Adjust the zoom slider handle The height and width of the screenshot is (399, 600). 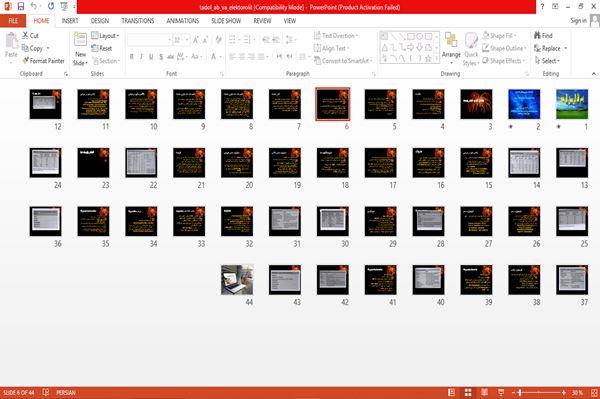click(520, 392)
